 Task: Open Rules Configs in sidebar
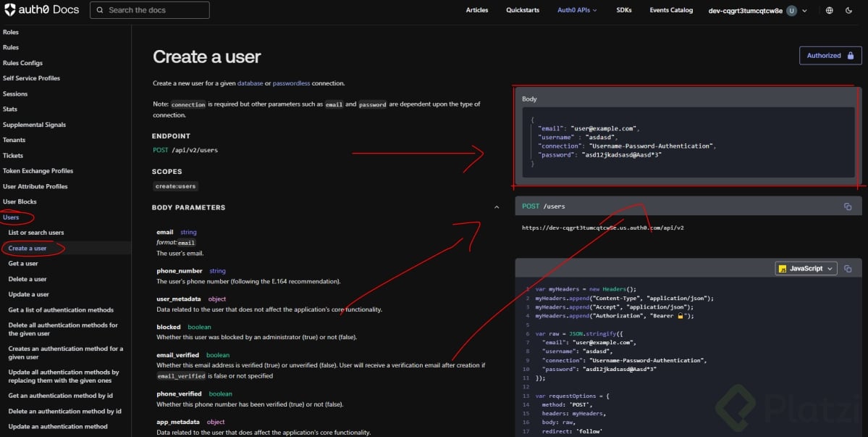[x=22, y=63]
